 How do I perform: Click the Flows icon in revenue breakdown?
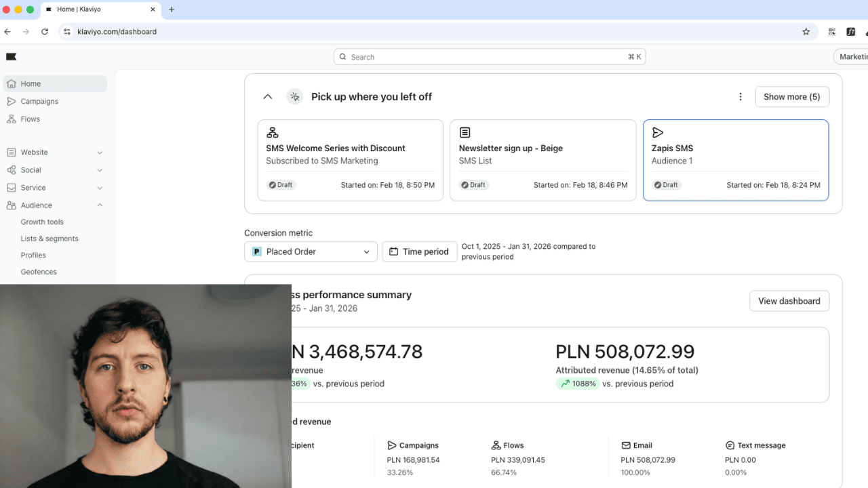click(x=496, y=445)
